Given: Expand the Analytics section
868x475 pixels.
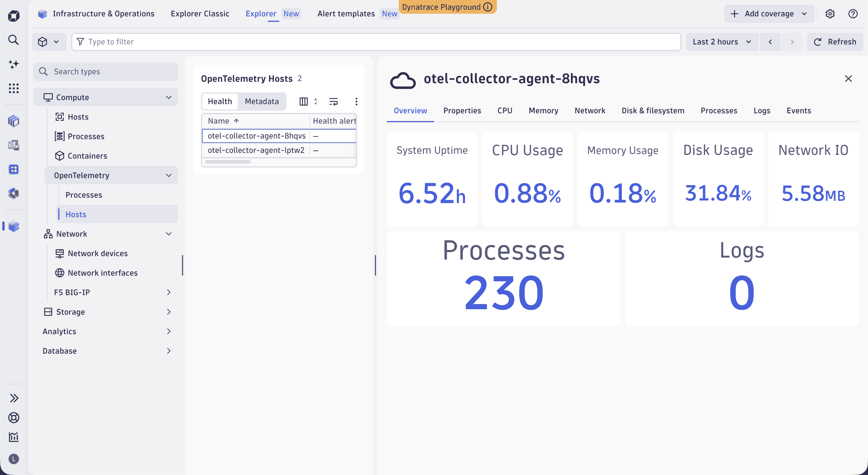Looking at the screenshot, I should tap(169, 332).
